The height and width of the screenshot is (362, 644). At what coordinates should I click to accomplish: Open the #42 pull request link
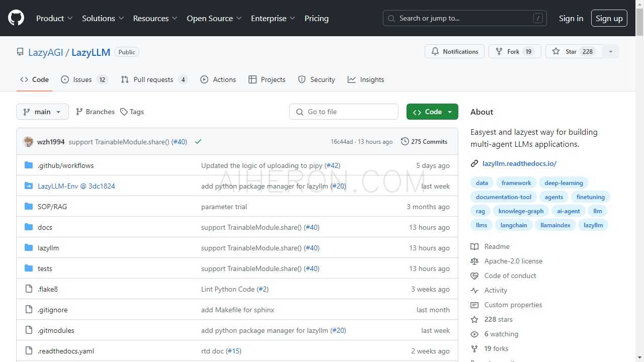[333, 165]
